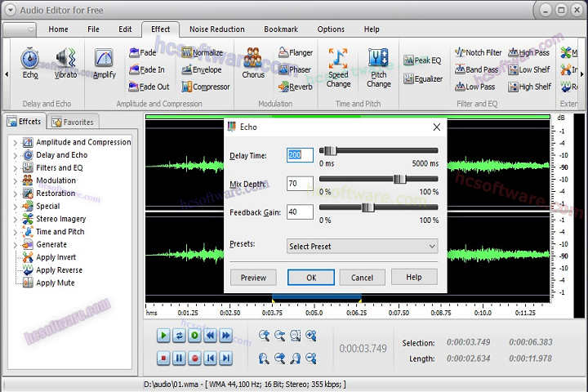Focus the Mix Depth value field
This screenshot has height=392, width=588.
tap(300, 184)
